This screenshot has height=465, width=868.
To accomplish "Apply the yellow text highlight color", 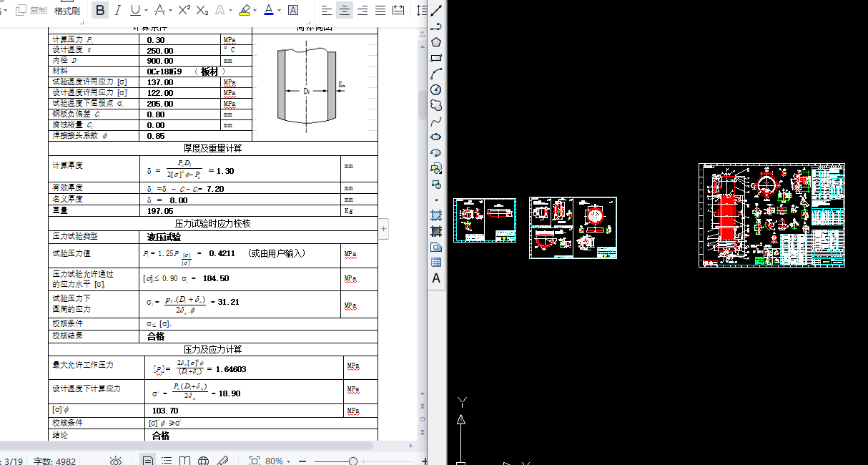I will tap(245, 10).
